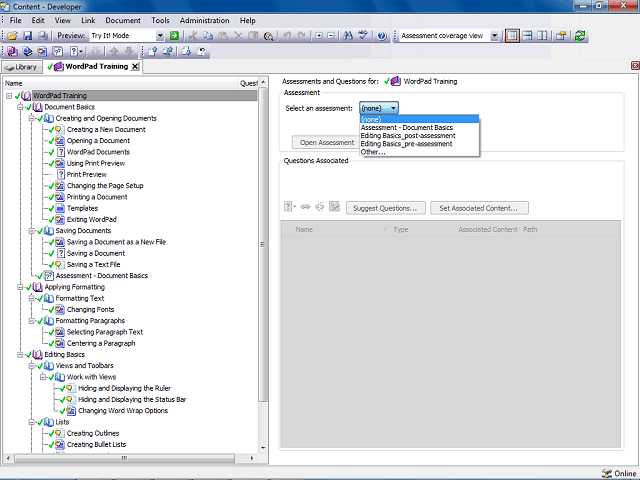Collapse the Saving Documents section
The height and width of the screenshot is (480, 640).
pyautogui.click(x=31, y=231)
